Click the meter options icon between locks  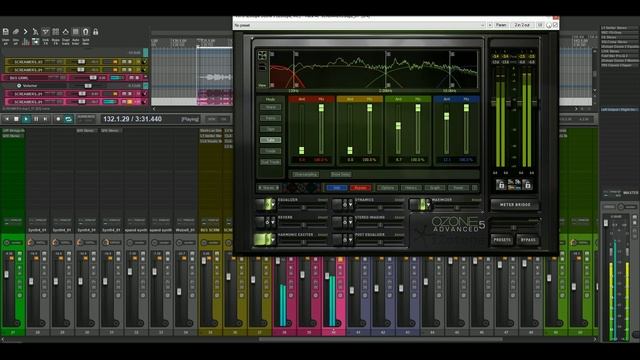[x=514, y=185]
